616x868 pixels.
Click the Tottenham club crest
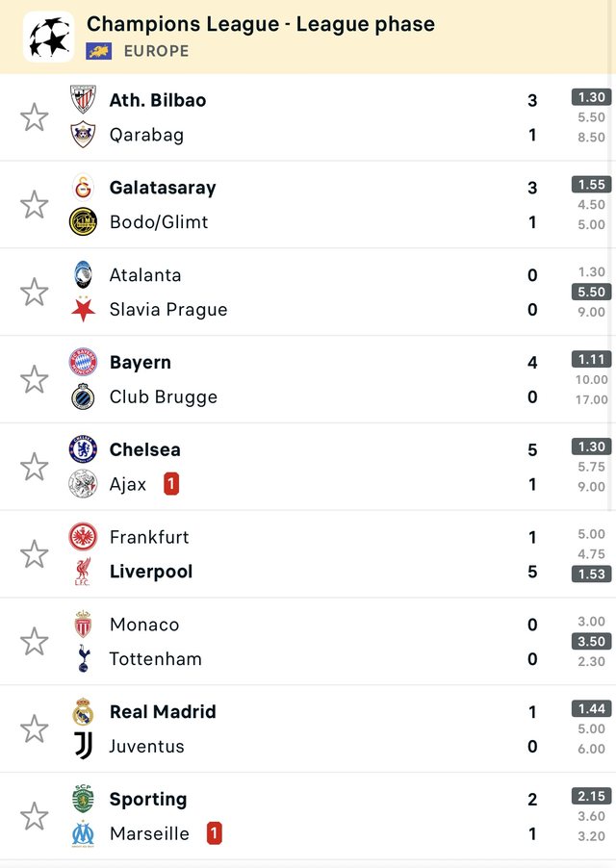click(84, 659)
